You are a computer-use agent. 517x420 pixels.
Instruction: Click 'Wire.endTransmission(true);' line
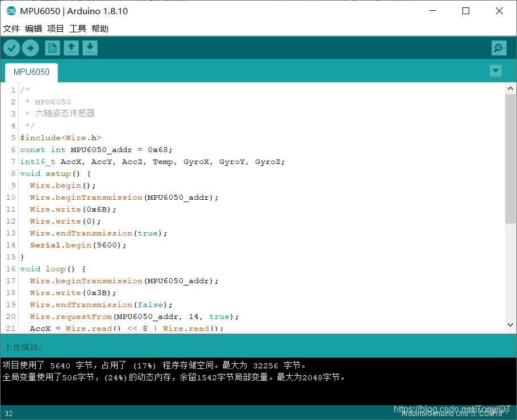[99, 233]
